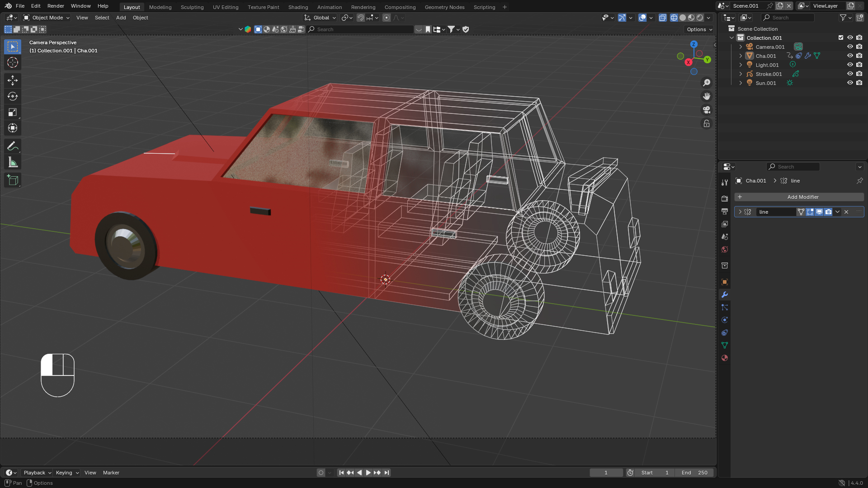The height and width of the screenshot is (488, 868).
Task: Switch to the Geometry Nodes workspace tab
Action: click(444, 7)
